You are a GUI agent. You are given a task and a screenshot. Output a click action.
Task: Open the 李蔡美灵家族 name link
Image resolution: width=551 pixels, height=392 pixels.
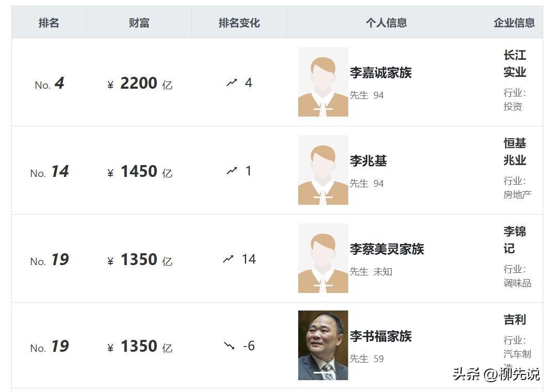click(x=387, y=249)
